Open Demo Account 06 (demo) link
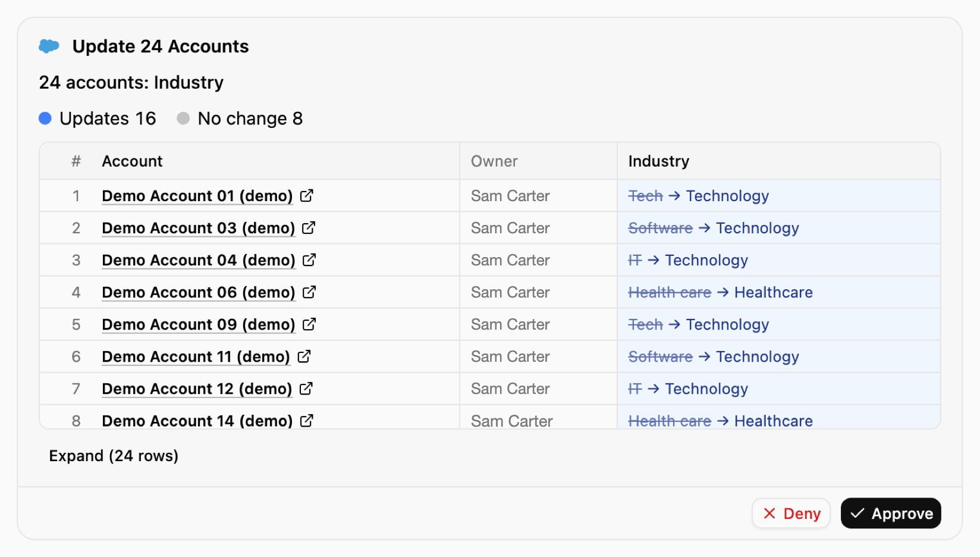Image resolution: width=980 pixels, height=557 pixels. 199,292
